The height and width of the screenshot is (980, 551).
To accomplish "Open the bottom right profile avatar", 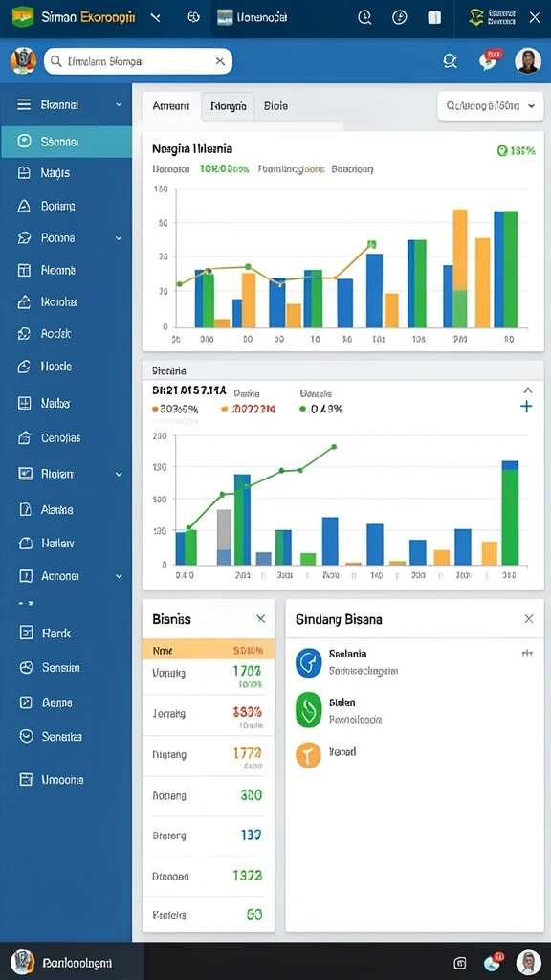I will coord(528,963).
